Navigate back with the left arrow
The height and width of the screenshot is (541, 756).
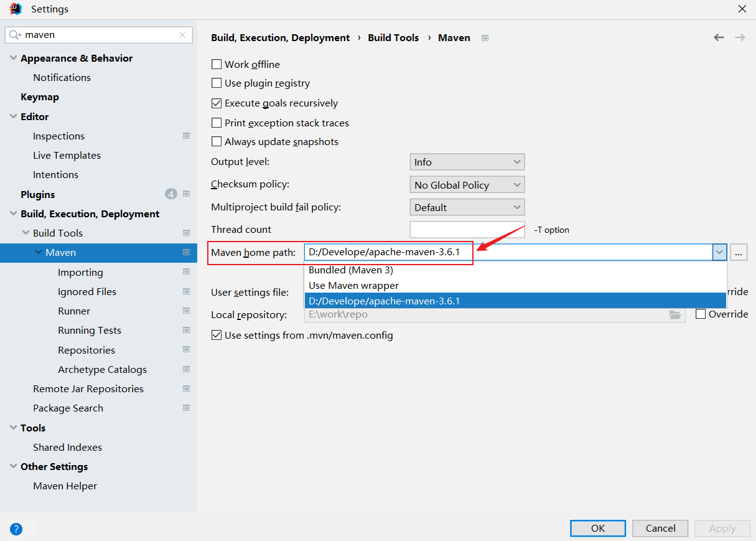(719, 37)
